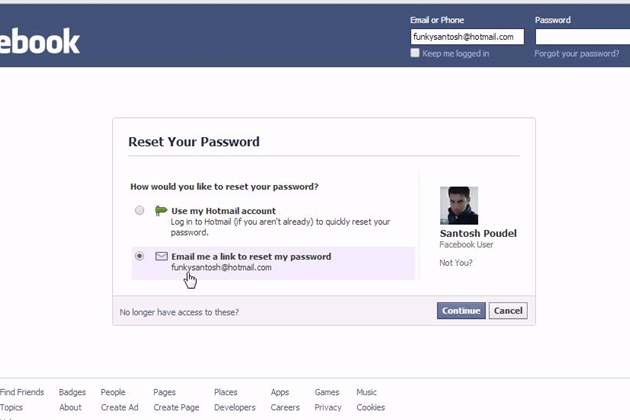Viewport: 630px width, 420px height.
Task: Open the Badges footer link
Action: click(72, 393)
